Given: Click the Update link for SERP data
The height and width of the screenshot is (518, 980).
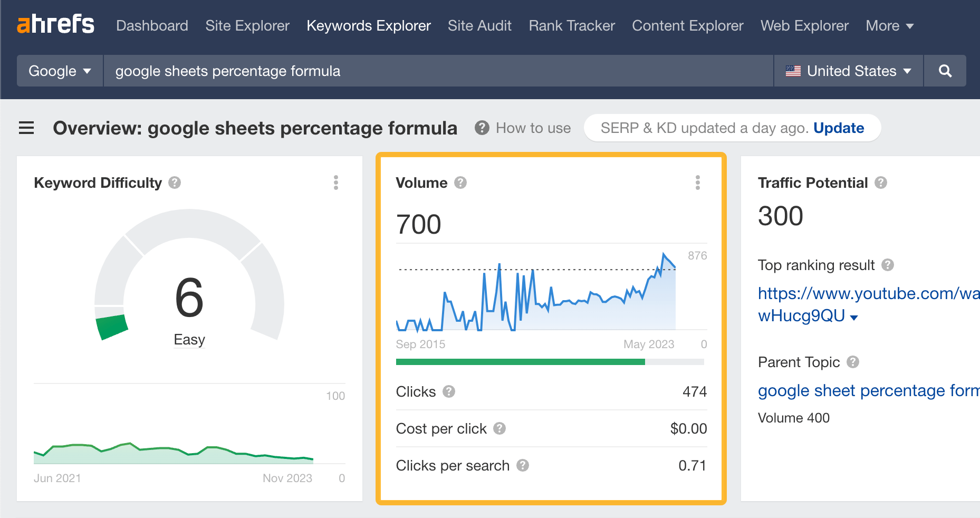Looking at the screenshot, I should 838,128.
